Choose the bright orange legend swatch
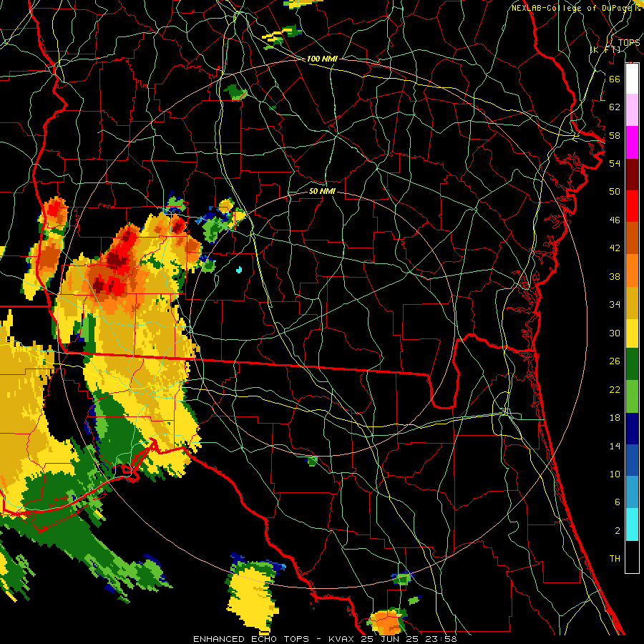 point(632,270)
